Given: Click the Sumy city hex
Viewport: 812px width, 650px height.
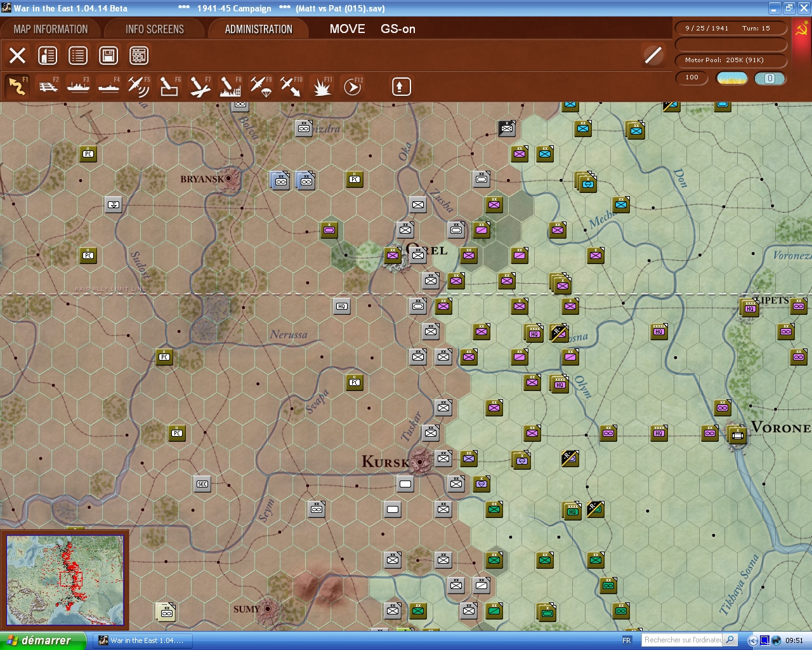Looking at the screenshot, I should [x=268, y=609].
